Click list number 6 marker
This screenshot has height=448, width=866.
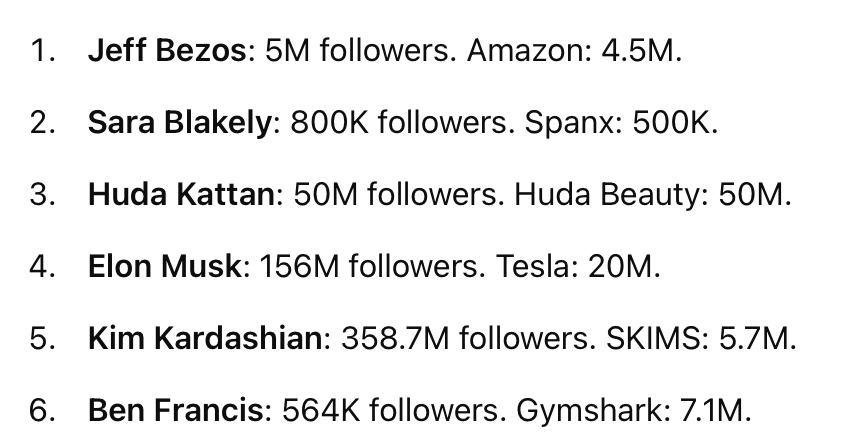pyautogui.click(x=41, y=410)
